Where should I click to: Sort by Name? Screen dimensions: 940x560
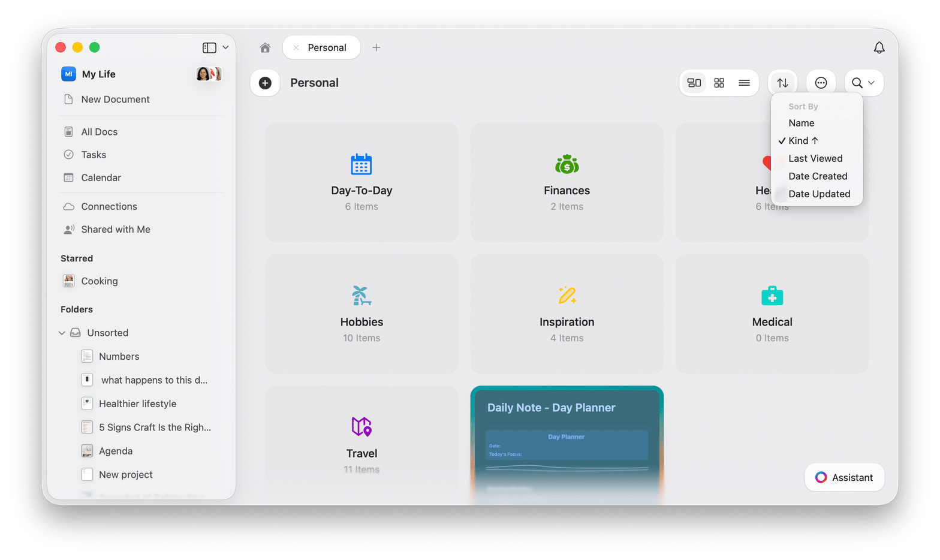[802, 123]
